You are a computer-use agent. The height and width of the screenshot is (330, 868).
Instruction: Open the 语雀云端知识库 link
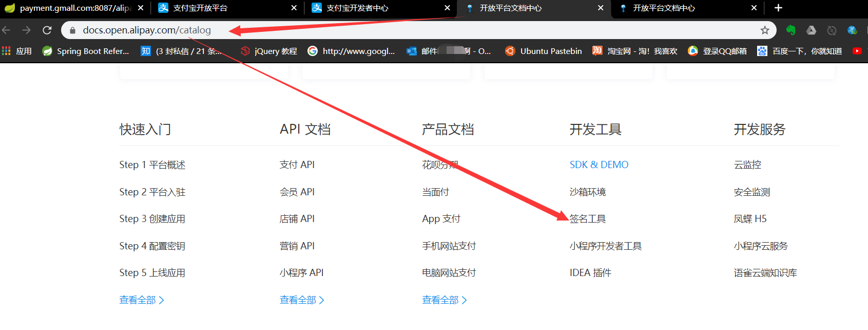click(x=765, y=273)
